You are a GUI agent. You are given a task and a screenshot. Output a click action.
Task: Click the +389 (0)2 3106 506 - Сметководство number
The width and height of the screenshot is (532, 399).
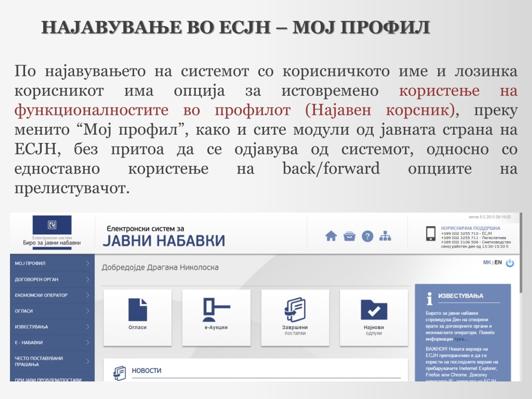(x=476, y=242)
